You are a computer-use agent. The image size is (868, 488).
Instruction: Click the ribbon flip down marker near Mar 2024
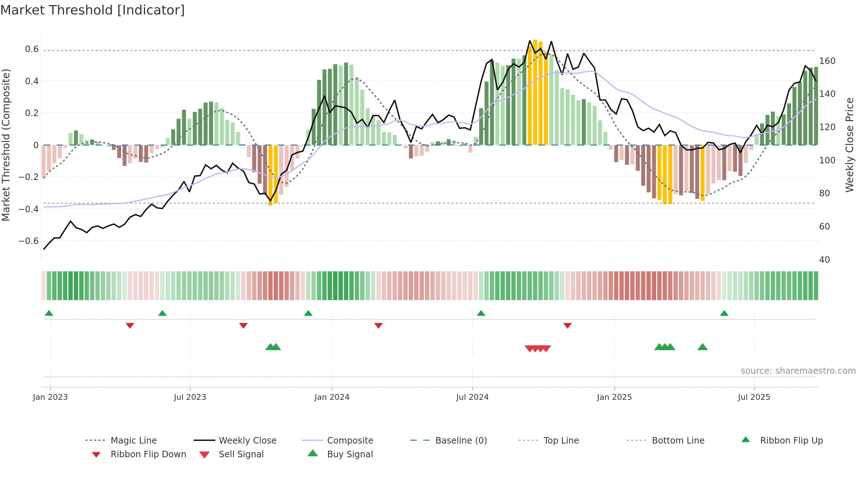tap(378, 326)
